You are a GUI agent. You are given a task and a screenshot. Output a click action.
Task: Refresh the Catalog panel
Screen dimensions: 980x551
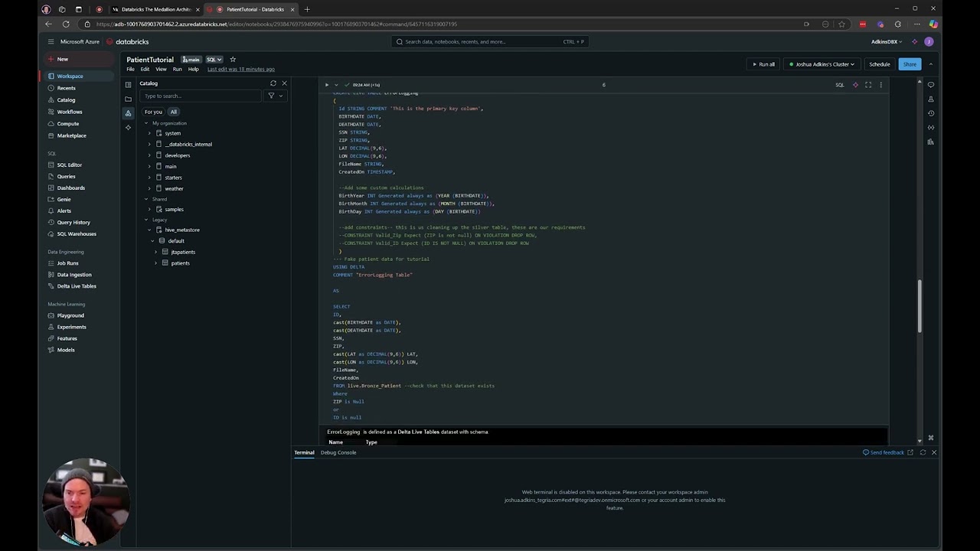point(273,83)
